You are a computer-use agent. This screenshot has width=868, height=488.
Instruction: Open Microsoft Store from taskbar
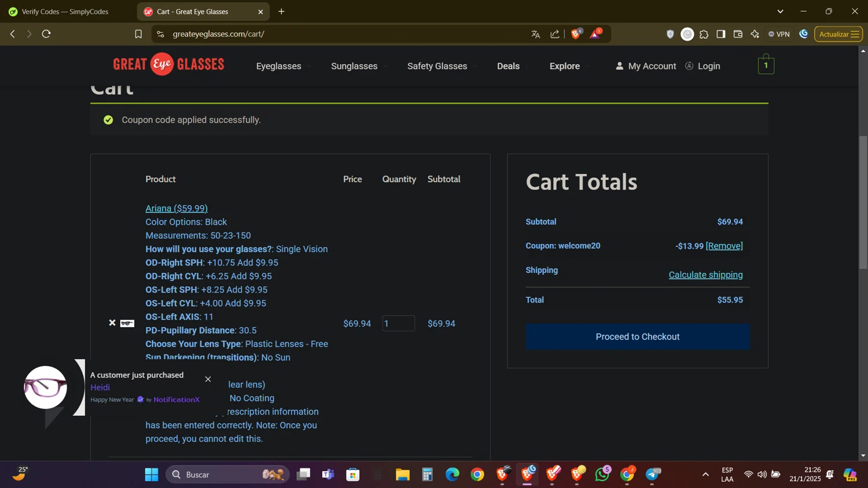click(x=353, y=475)
